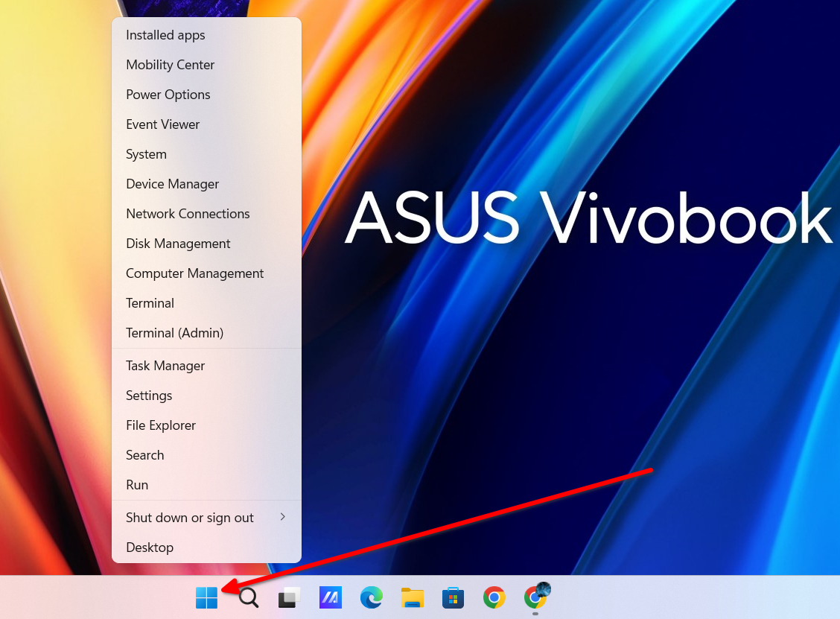Open taskbar Search magnifier icon

tap(248, 597)
